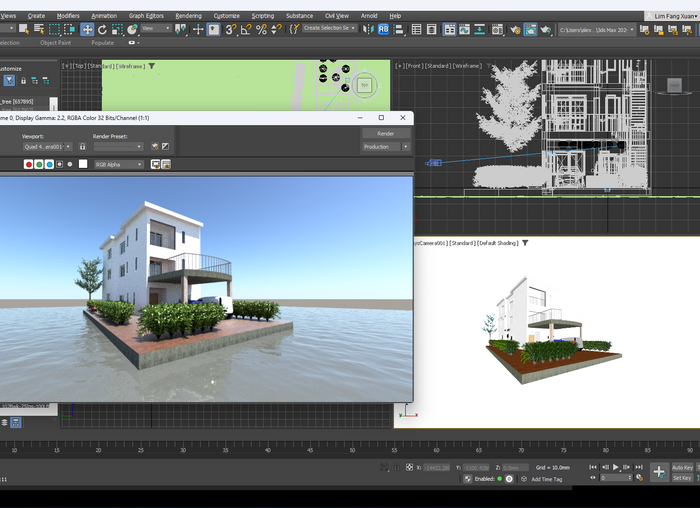Toggle green channel in frame window

coord(39,164)
